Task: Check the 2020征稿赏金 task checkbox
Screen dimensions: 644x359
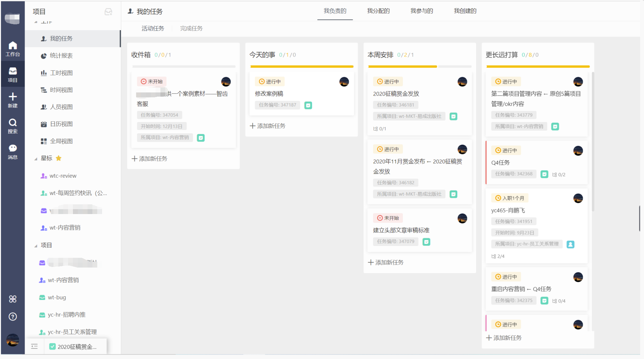Action: pos(52,347)
